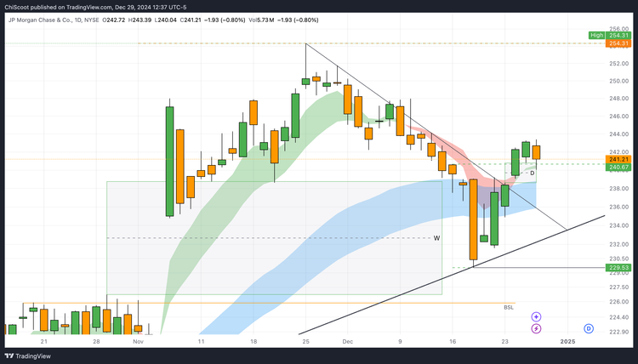638x364 pixels.
Task: Click the 25 date axis label
Action: click(x=305, y=342)
